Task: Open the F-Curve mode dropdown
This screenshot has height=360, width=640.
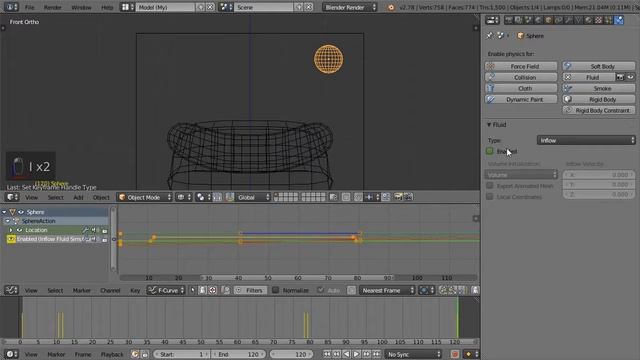Action: pyautogui.click(x=166, y=290)
